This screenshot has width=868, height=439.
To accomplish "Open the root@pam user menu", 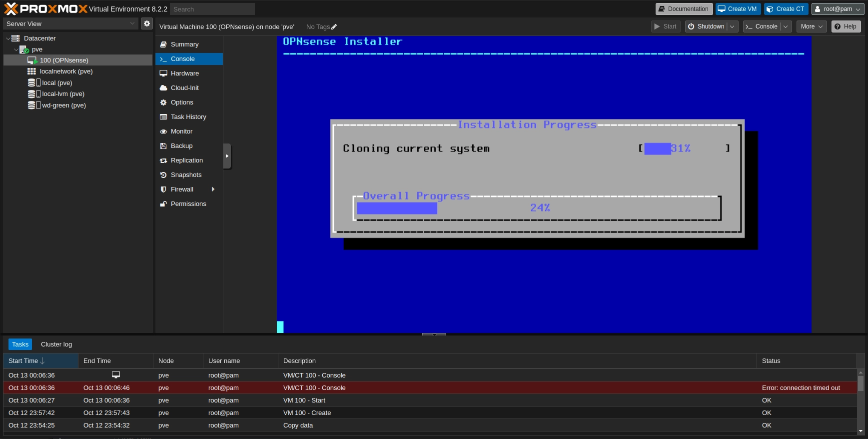I will [x=838, y=9].
